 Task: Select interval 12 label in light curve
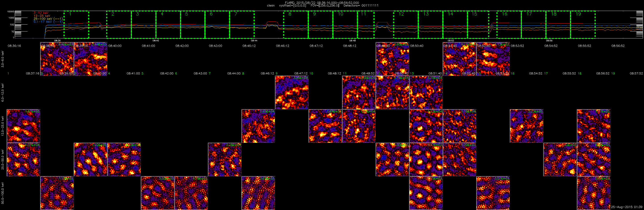(401, 14)
